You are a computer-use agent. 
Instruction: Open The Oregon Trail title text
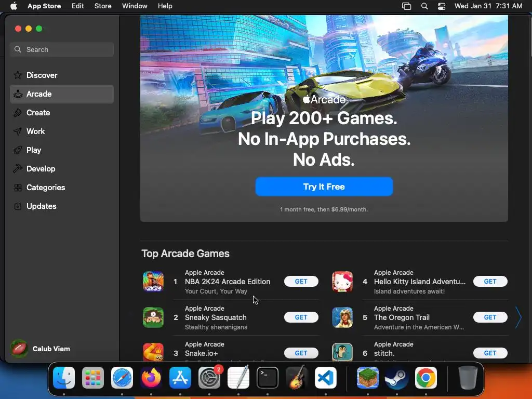pyautogui.click(x=402, y=317)
